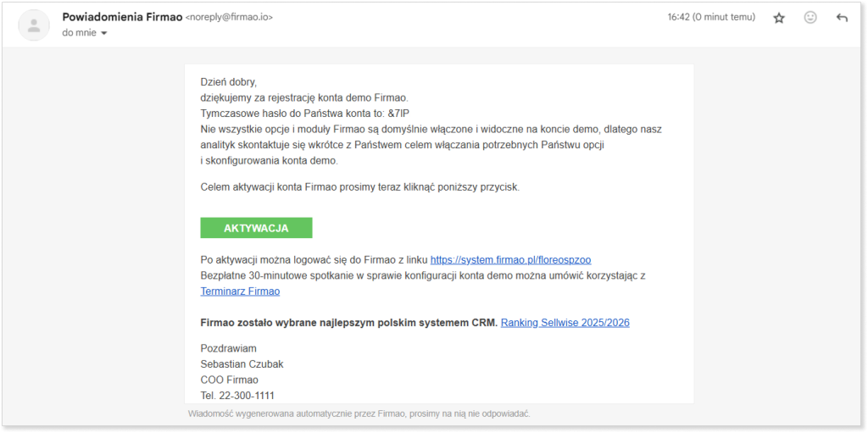Star this email from Powiadomienia Firmao
868x433 pixels.
779,19
